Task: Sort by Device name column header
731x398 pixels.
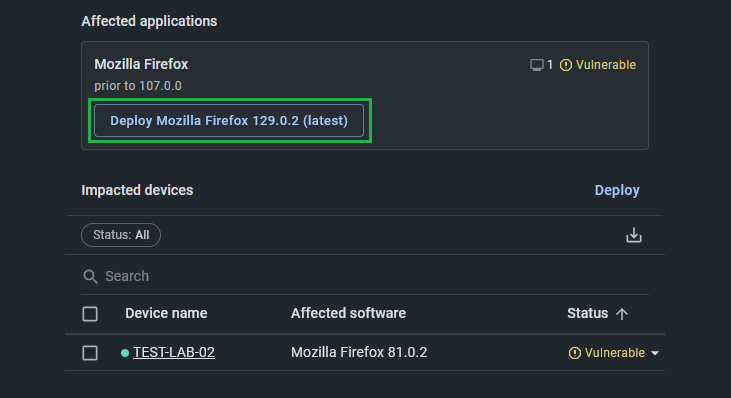Action: click(x=166, y=313)
